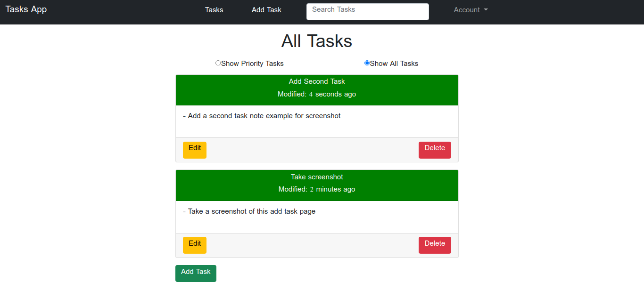The height and width of the screenshot is (305, 644).
Task: Click the "Modified: 2 minutes ago" text
Action: tap(317, 189)
